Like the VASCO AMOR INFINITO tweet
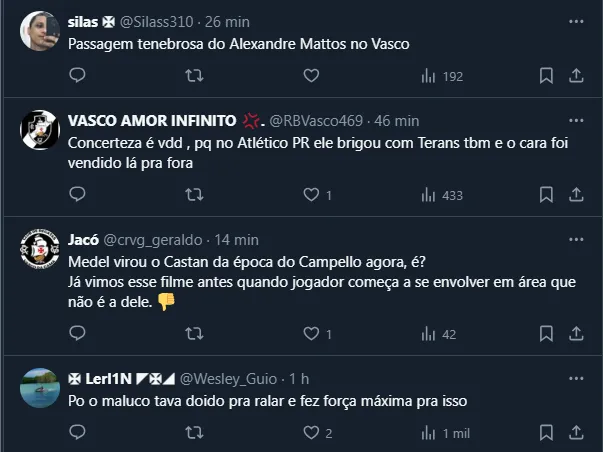Viewport: 603px width, 452px height. pos(311,194)
